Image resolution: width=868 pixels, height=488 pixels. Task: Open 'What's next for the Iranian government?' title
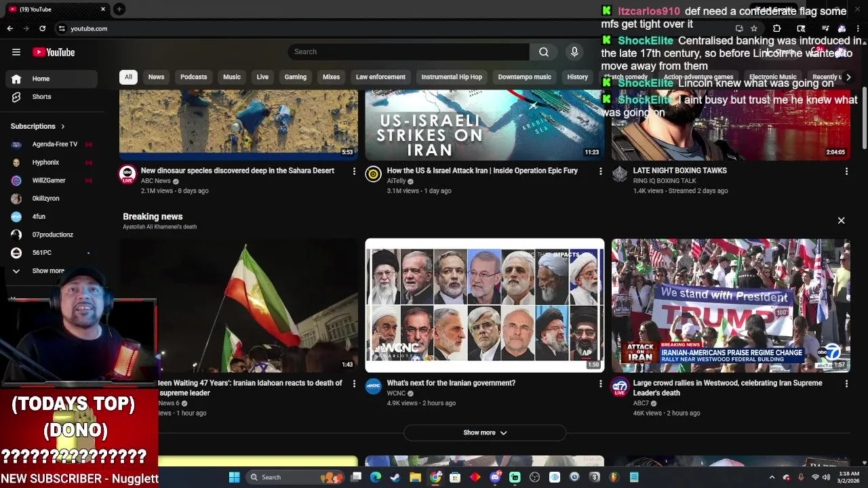pos(451,383)
